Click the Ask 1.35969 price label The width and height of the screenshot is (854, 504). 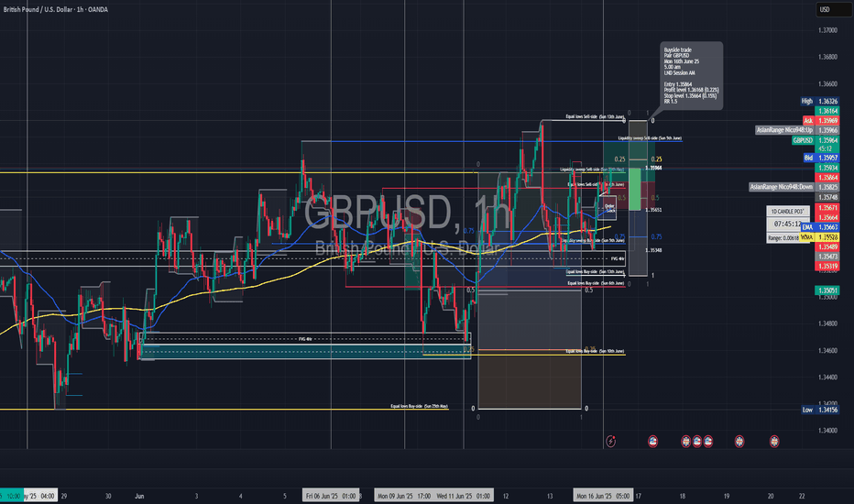[820, 120]
